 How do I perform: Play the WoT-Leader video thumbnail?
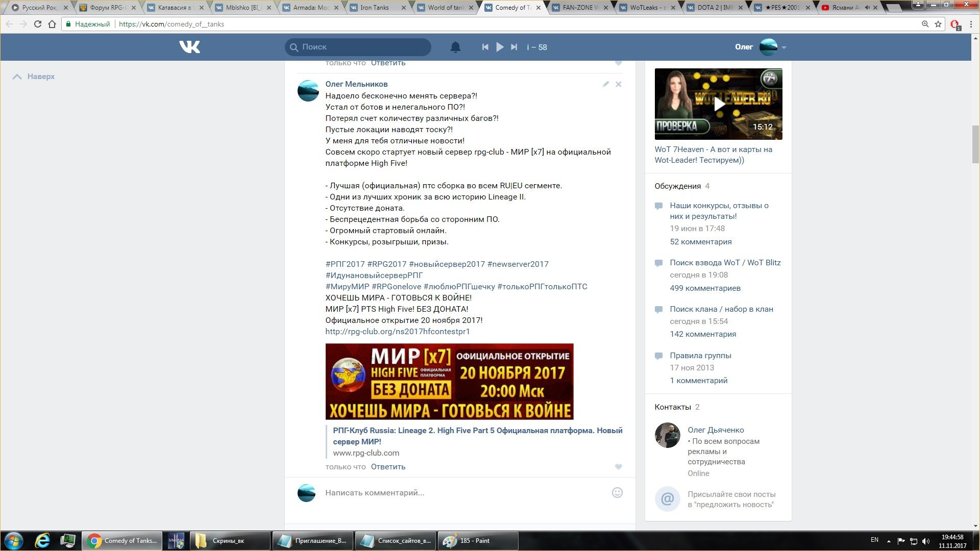718,104
